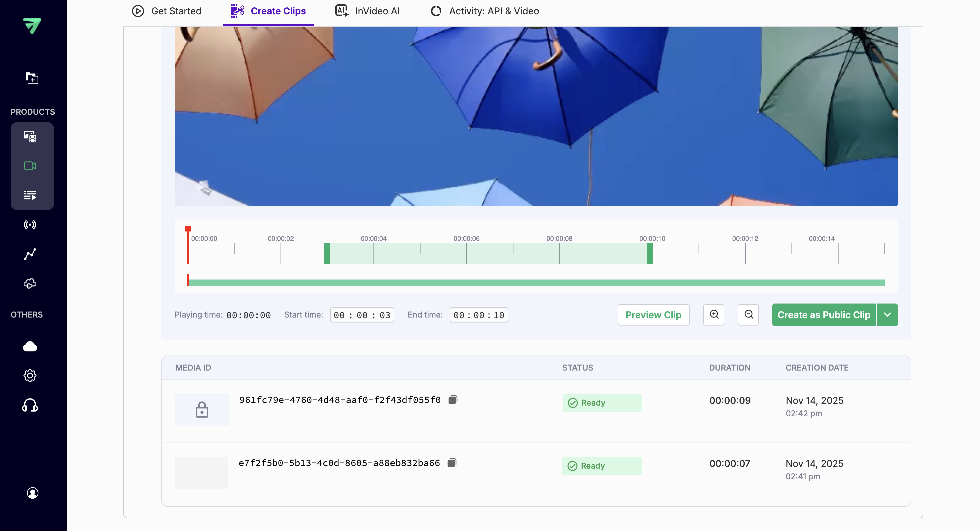Zoom in on the clip timeline
Image resolution: width=980 pixels, height=531 pixels.
(713, 315)
